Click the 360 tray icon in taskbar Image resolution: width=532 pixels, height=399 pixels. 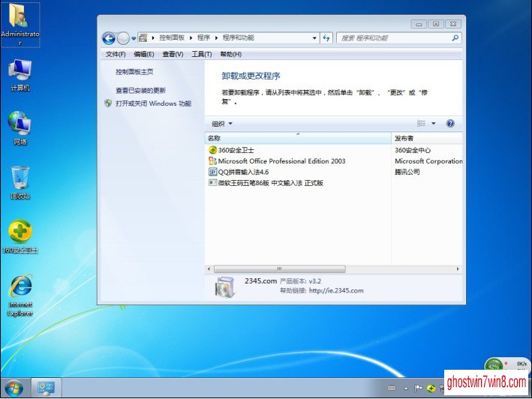(x=431, y=388)
